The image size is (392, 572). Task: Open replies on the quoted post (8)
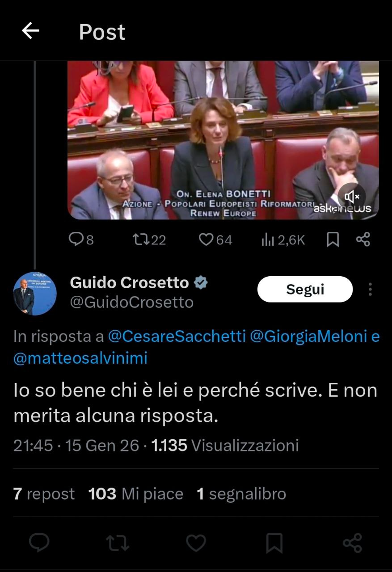(81, 240)
